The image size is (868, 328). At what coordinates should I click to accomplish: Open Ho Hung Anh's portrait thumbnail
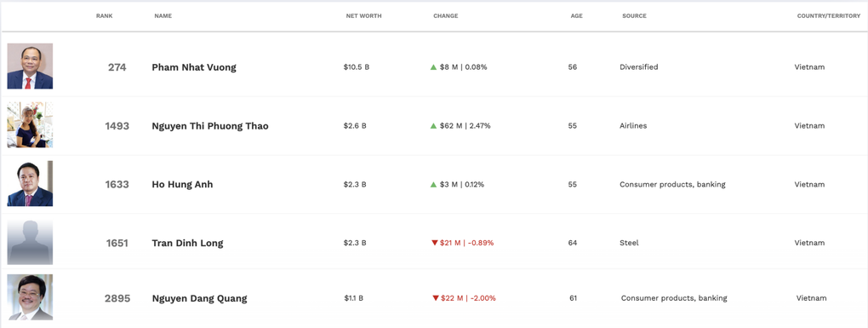click(30, 183)
